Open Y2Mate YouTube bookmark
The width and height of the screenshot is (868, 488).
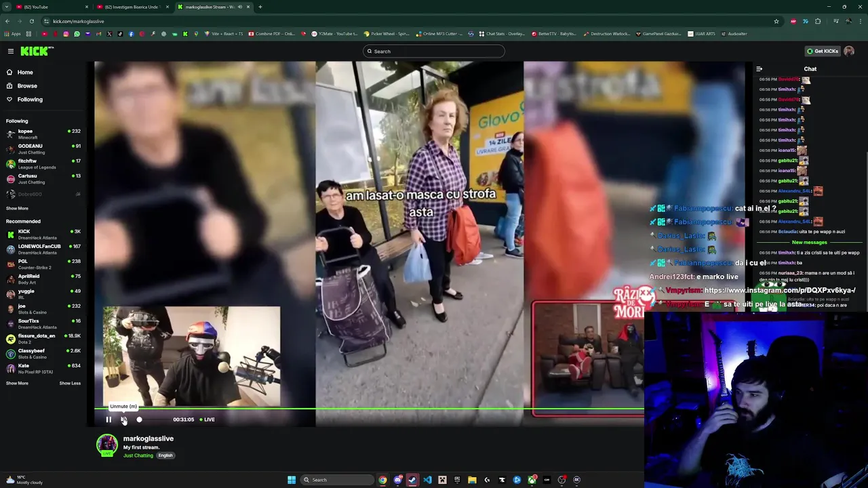(335, 34)
